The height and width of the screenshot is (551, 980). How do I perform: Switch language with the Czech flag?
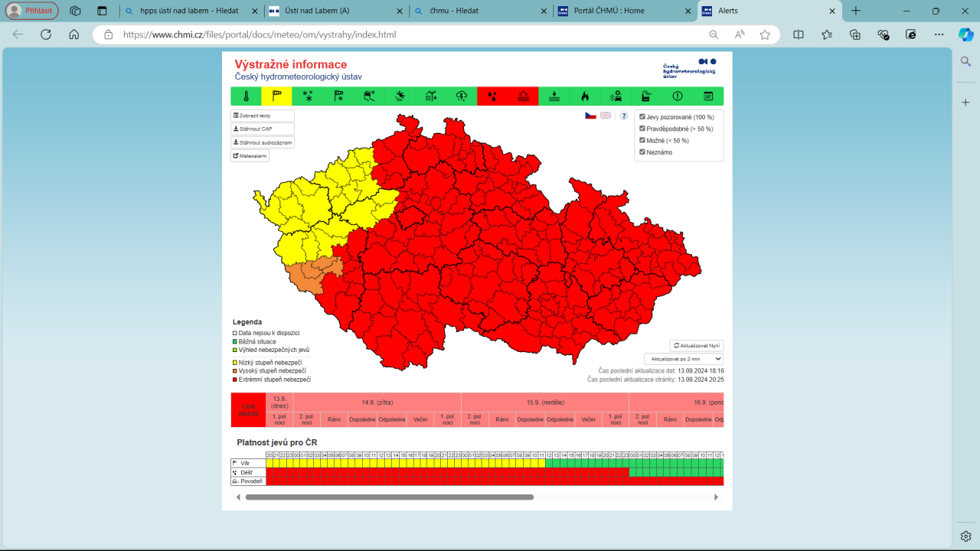(590, 116)
